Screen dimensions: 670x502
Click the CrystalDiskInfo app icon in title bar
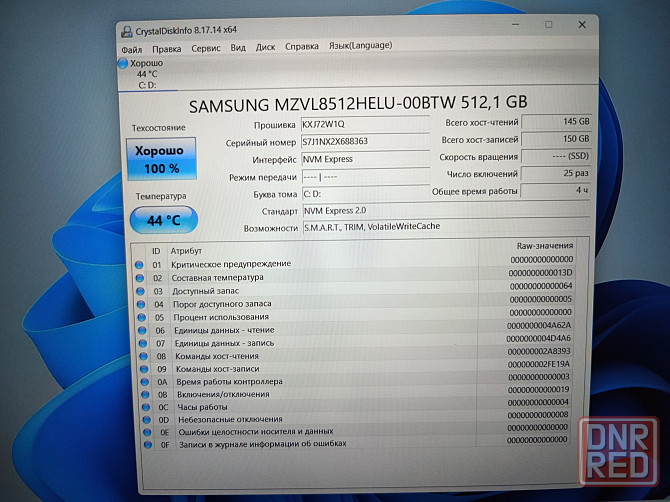coord(126,32)
